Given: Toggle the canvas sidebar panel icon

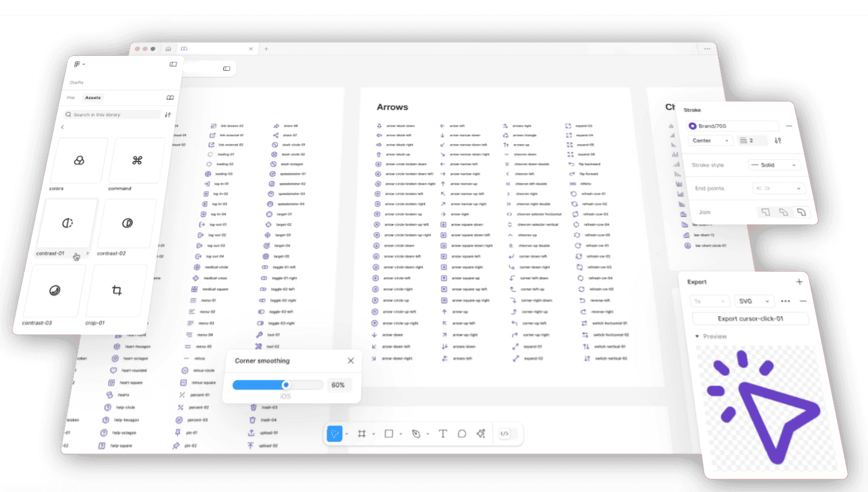Looking at the screenshot, I should [x=227, y=68].
